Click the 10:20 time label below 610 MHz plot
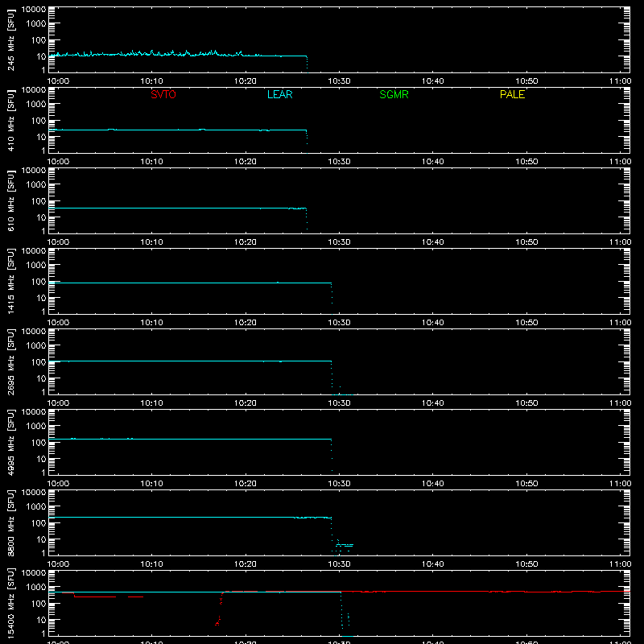Viewport: 644px width, 644px height. tap(246, 242)
